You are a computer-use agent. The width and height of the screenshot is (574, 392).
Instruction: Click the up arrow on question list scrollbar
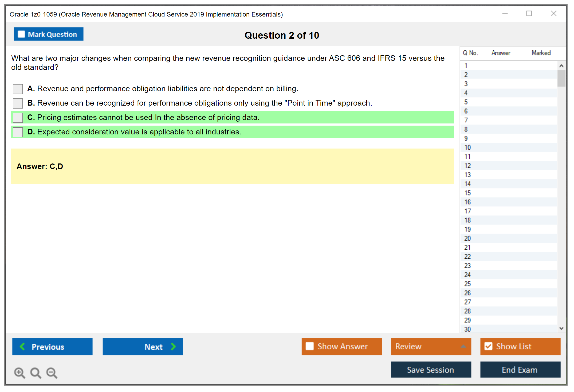pyautogui.click(x=561, y=65)
